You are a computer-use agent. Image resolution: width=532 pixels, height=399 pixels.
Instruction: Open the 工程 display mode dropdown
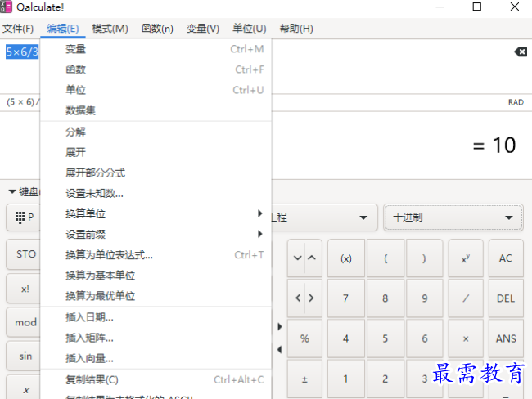click(324, 217)
